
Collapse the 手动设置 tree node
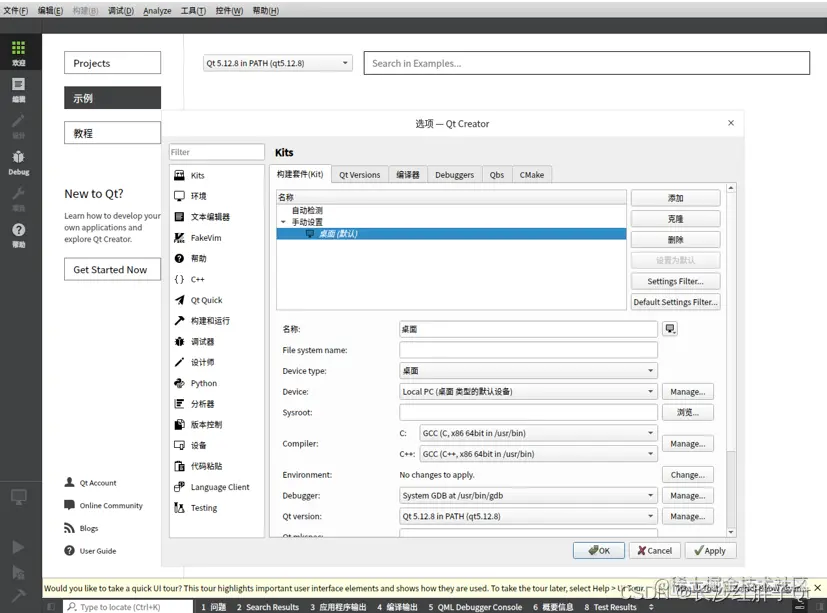pyautogui.click(x=283, y=222)
